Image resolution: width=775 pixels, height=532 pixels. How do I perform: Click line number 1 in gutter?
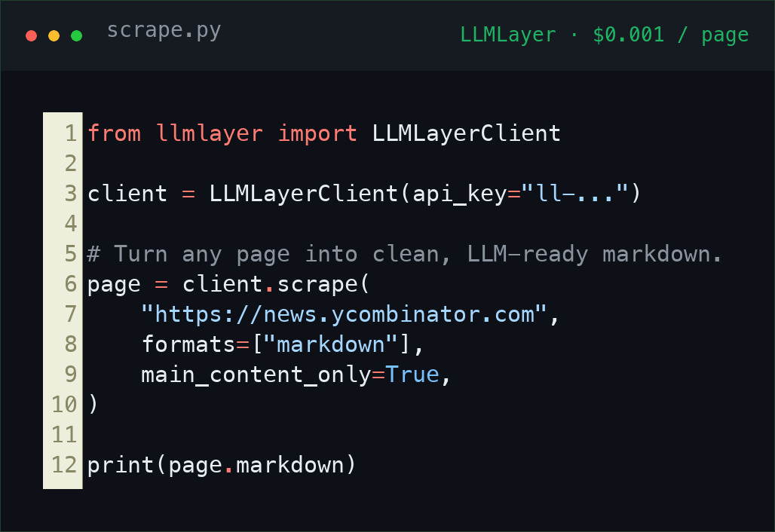pos(71,133)
